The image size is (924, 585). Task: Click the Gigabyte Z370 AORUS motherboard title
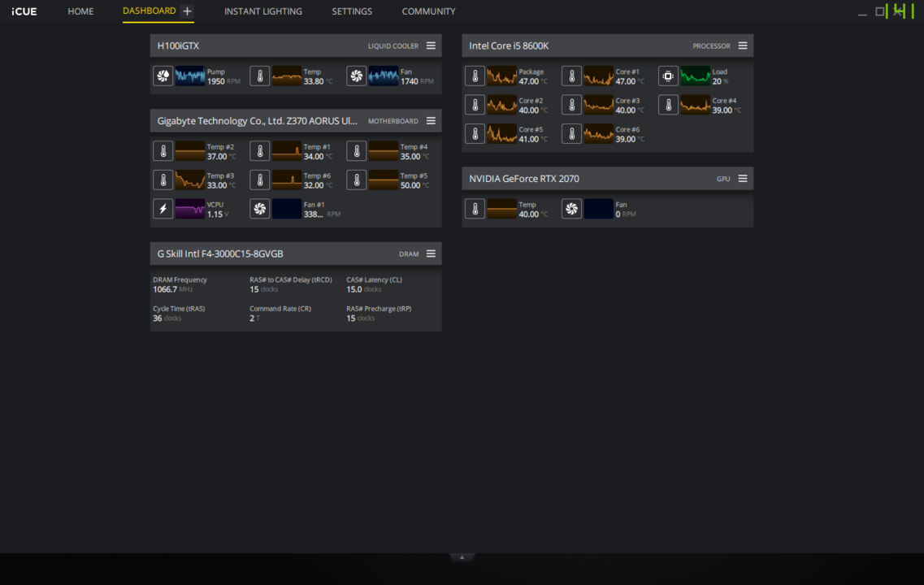pos(257,121)
